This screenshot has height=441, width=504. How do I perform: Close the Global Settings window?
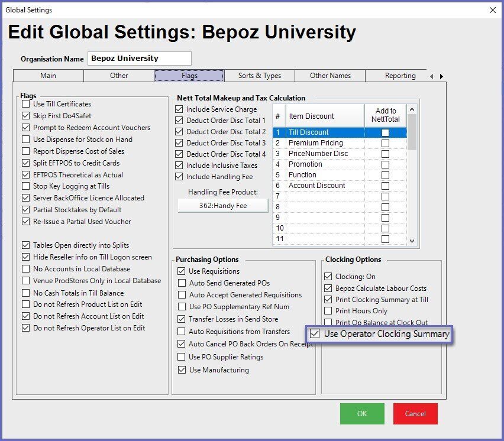[x=492, y=10]
